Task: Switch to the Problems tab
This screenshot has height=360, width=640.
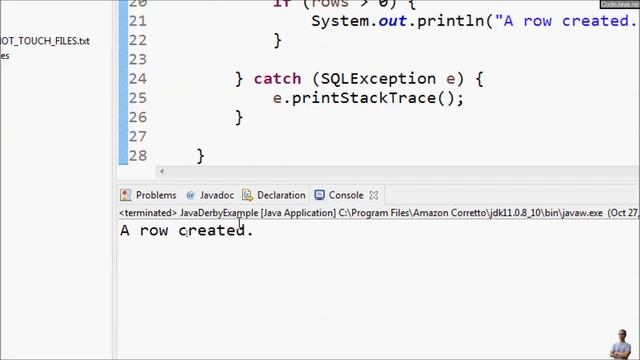Action: click(x=149, y=195)
